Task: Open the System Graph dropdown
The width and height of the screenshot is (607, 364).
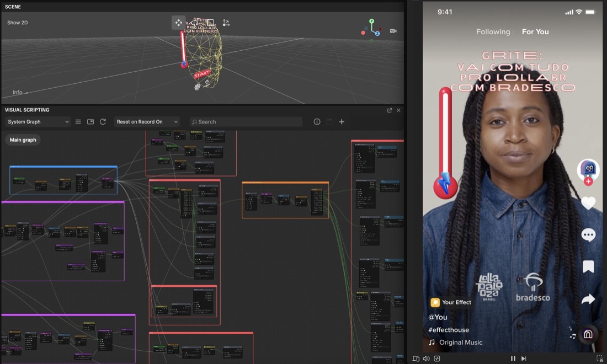Action: click(x=38, y=122)
